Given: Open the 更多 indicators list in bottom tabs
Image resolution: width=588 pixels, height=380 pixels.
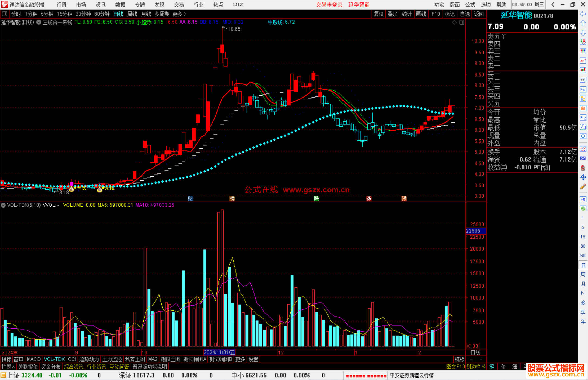Looking at the screenshot, I should point(240,359).
